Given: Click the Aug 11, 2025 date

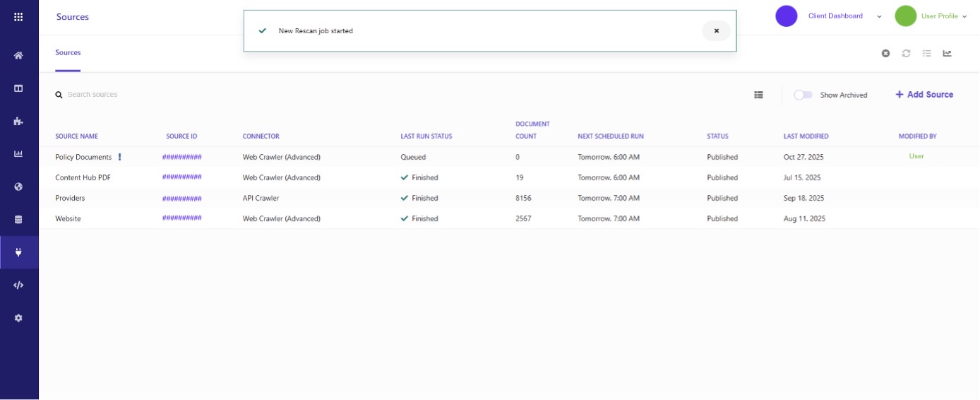Looking at the screenshot, I should (804, 218).
